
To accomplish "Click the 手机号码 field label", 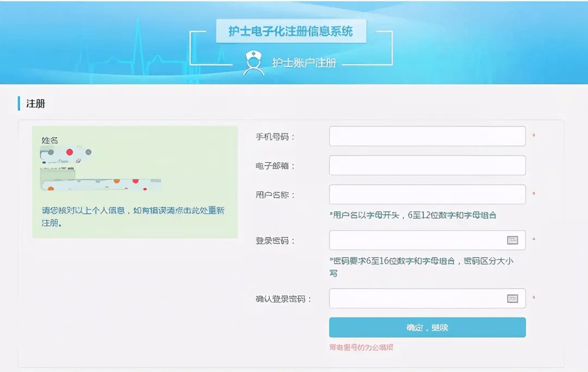I will tap(275, 137).
